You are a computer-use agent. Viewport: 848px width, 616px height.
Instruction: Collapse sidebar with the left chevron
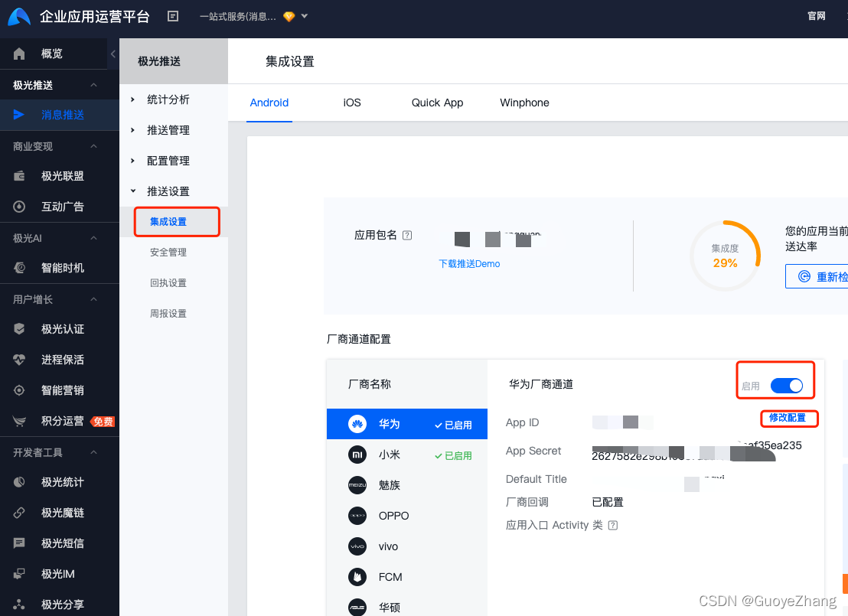pyautogui.click(x=113, y=54)
